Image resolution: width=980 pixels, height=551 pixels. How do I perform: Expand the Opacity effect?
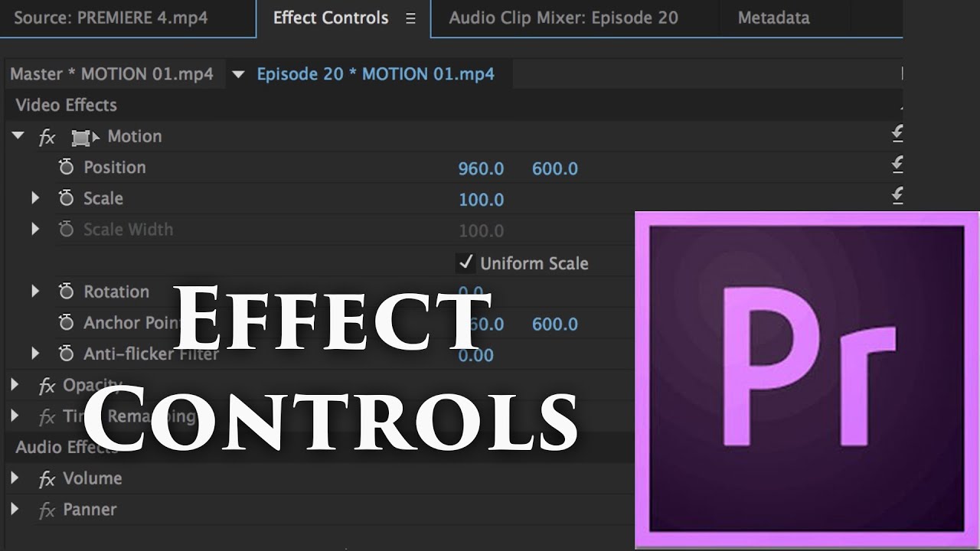tap(15, 385)
